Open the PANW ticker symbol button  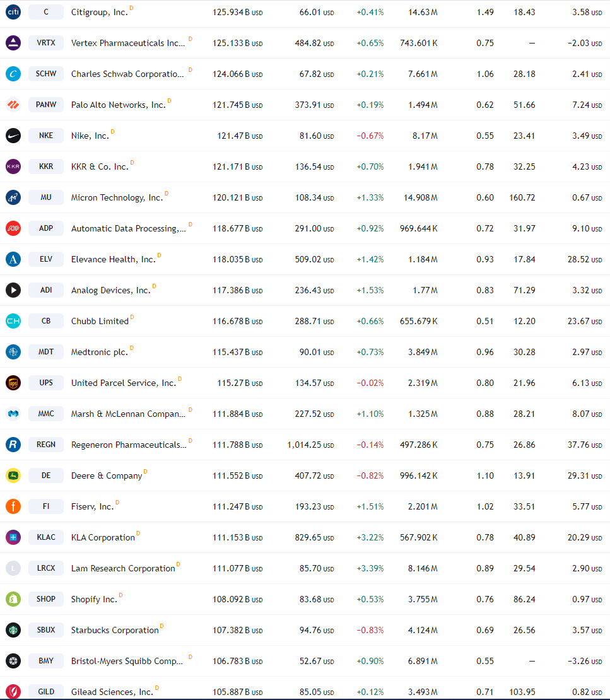46,105
